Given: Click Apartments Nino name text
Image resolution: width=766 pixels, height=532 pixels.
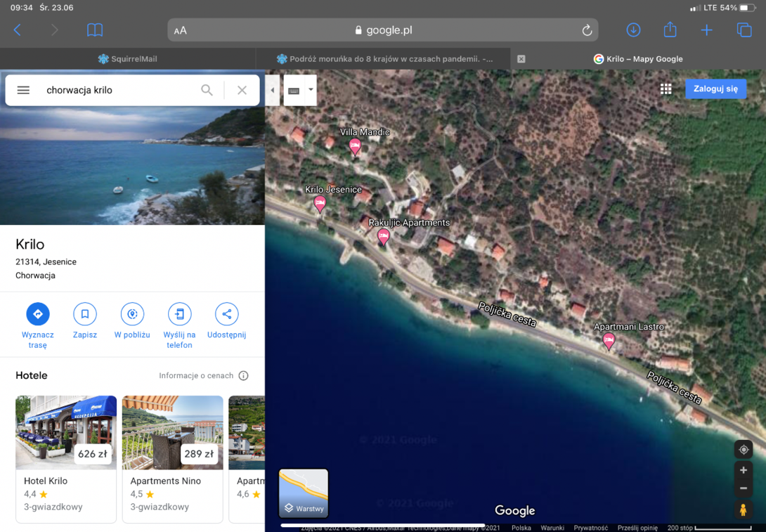Looking at the screenshot, I should click(166, 481).
